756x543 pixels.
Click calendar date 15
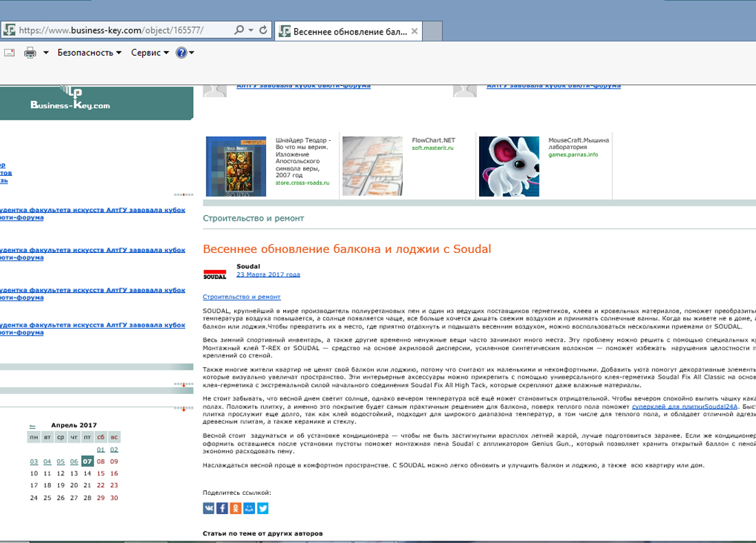click(100, 474)
